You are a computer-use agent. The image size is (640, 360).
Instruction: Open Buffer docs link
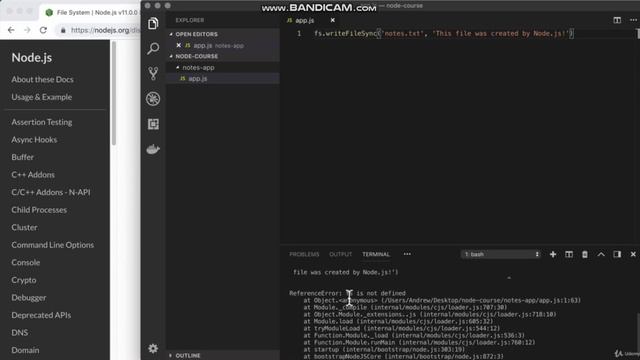tap(22, 157)
